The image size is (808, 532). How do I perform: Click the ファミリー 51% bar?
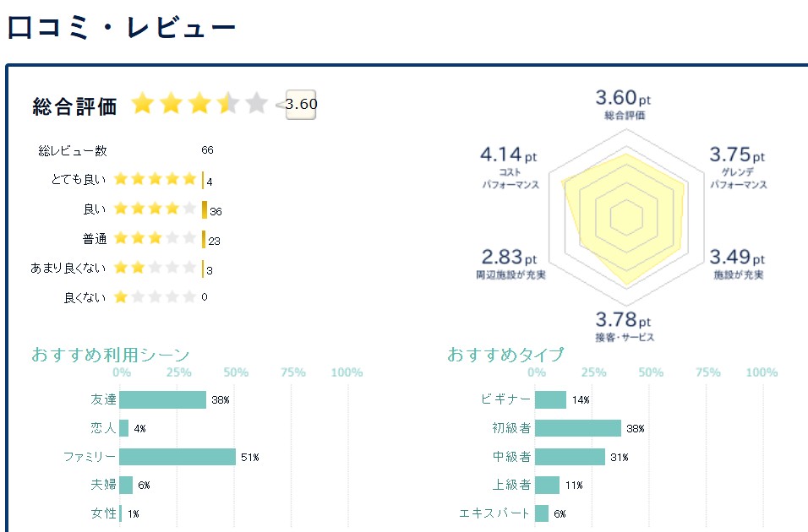(177, 457)
